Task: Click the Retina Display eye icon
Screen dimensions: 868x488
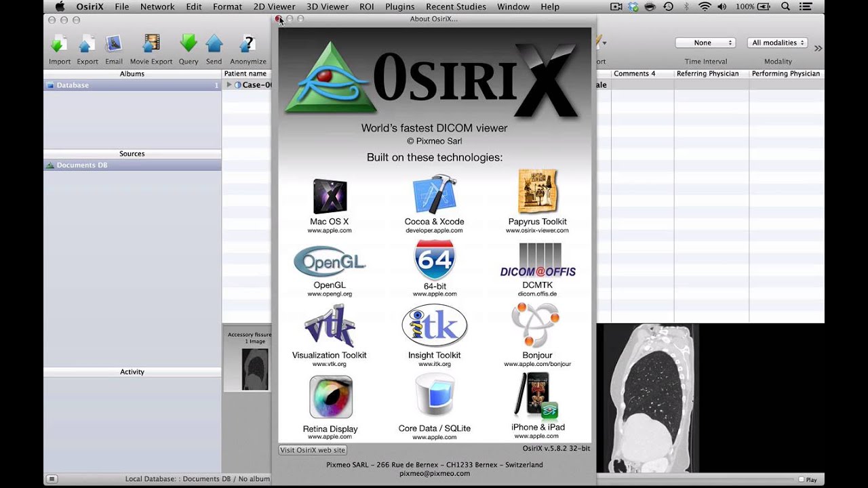Action: (330, 398)
